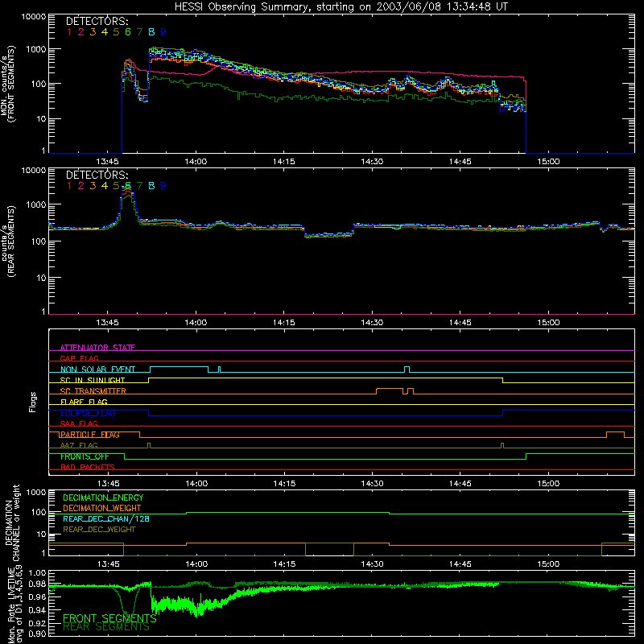The height and width of the screenshot is (644, 644).
Task: Select yellow detector 4 in rear segments legend
Action: [105, 186]
